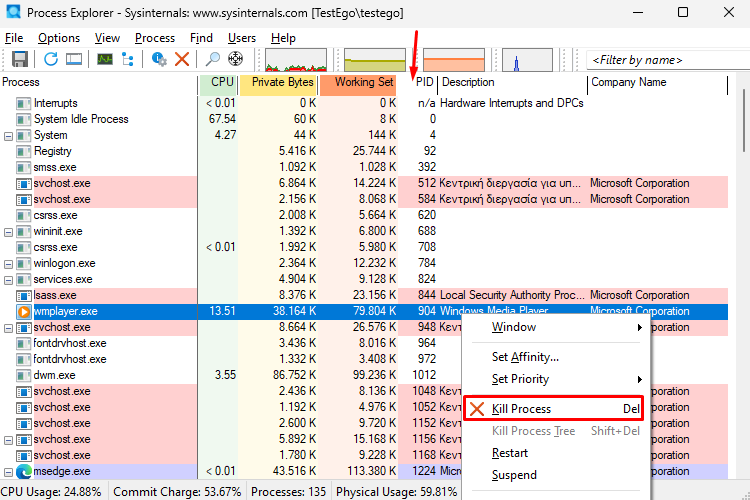
Task: Open the Process menu
Action: click(155, 38)
